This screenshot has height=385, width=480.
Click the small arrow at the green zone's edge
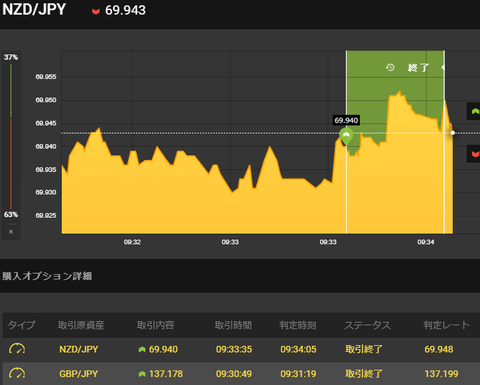click(443, 67)
